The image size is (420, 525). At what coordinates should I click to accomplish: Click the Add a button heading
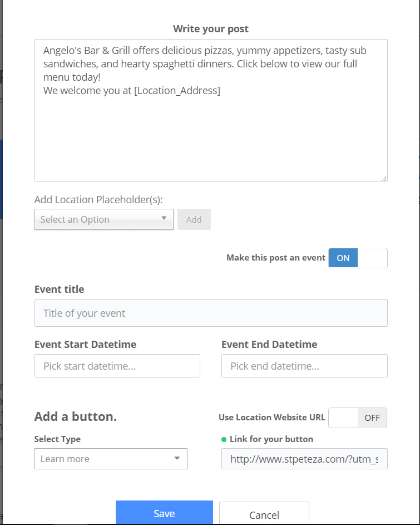pos(76,417)
